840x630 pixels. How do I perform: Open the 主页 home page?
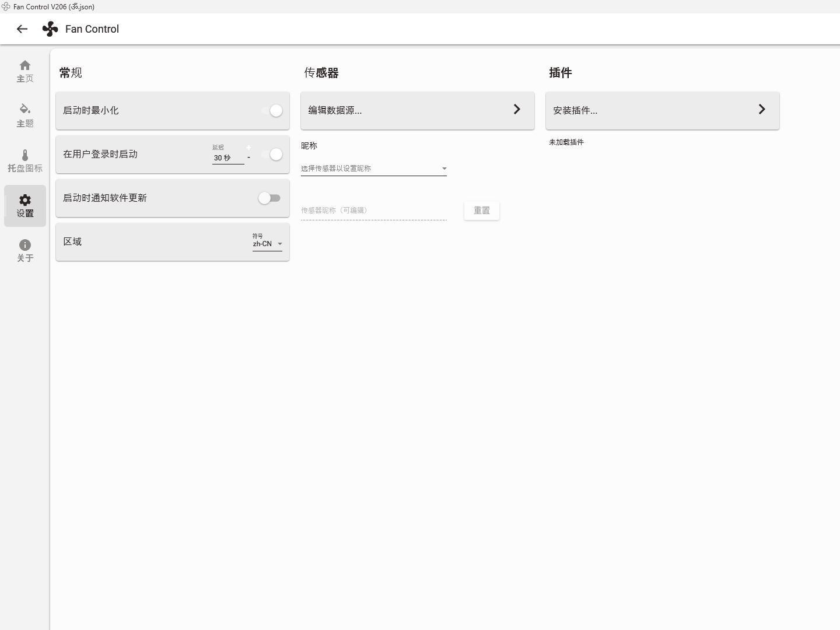click(25, 71)
